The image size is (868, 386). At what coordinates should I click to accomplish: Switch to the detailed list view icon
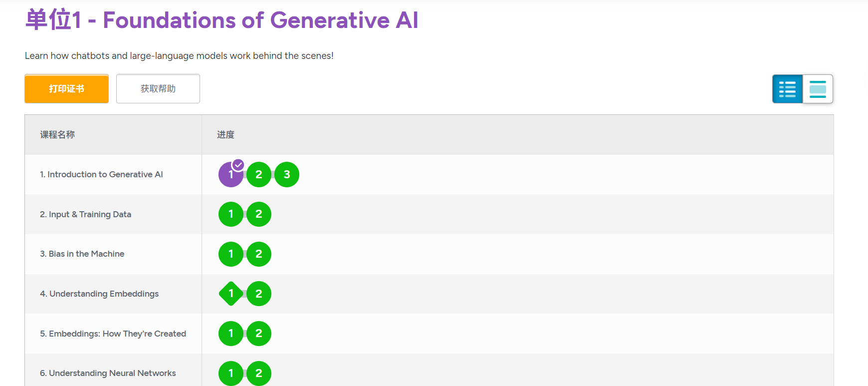tap(788, 89)
